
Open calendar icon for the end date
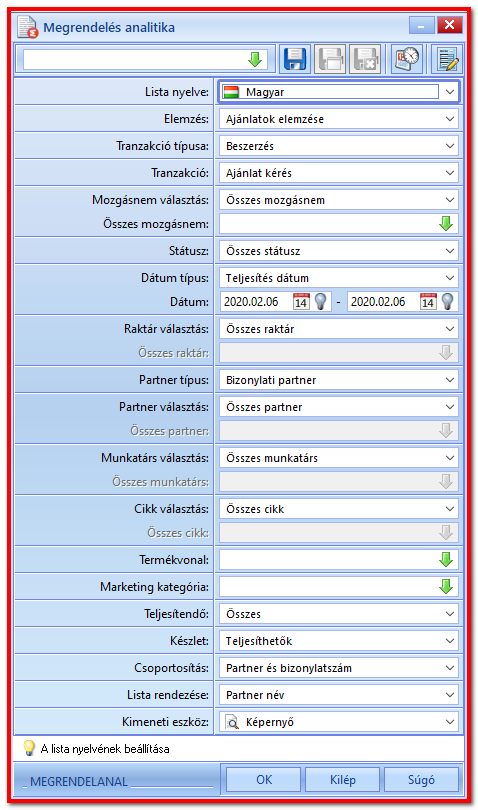click(427, 301)
